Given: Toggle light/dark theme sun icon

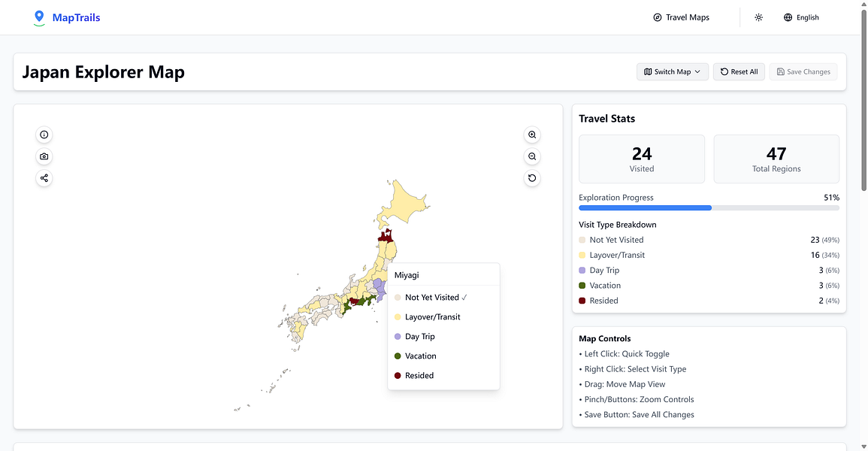Looking at the screenshot, I should click(x=758, y=17).
